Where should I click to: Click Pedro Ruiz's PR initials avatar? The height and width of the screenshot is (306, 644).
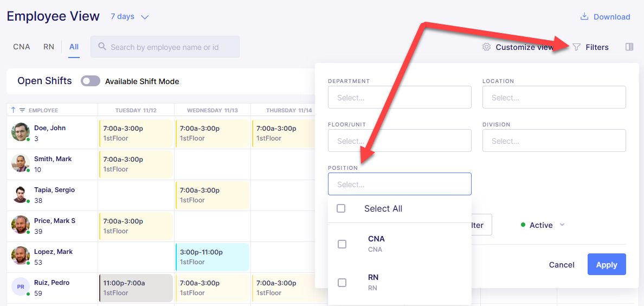[x=20, y=286]
